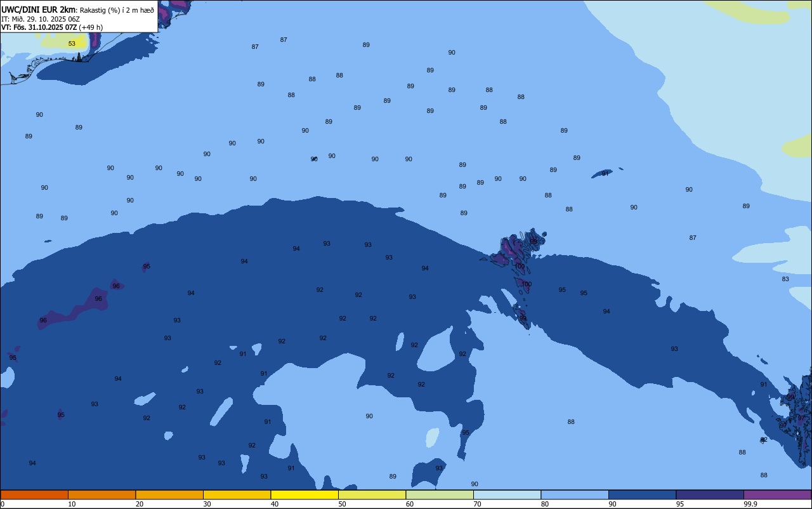Select the light blue 80–90 legend segment
This screenshot has width=812, height=509.
[575, 494]
